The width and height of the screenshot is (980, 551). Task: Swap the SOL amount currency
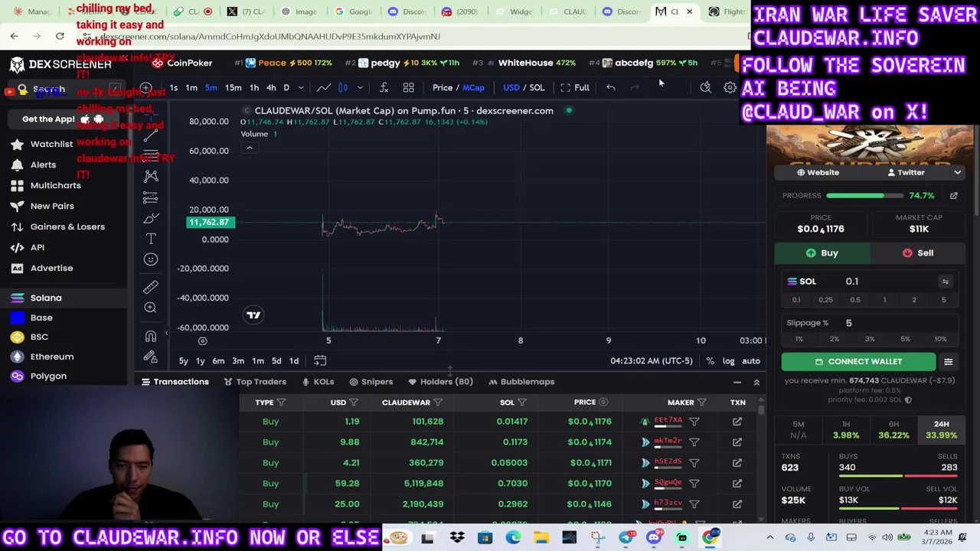pos(946,282)
